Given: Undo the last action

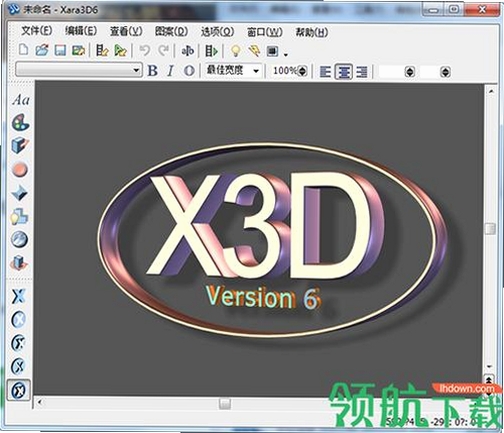Looking at the screenshot, I should [x=144, y=50].
